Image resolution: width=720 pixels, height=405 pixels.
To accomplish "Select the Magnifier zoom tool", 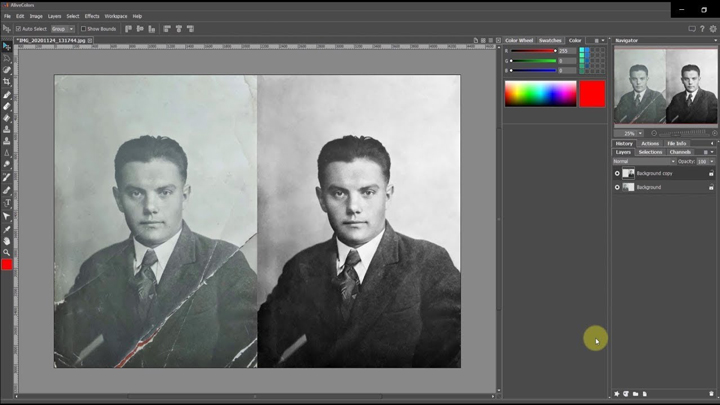I will [7, 252].
